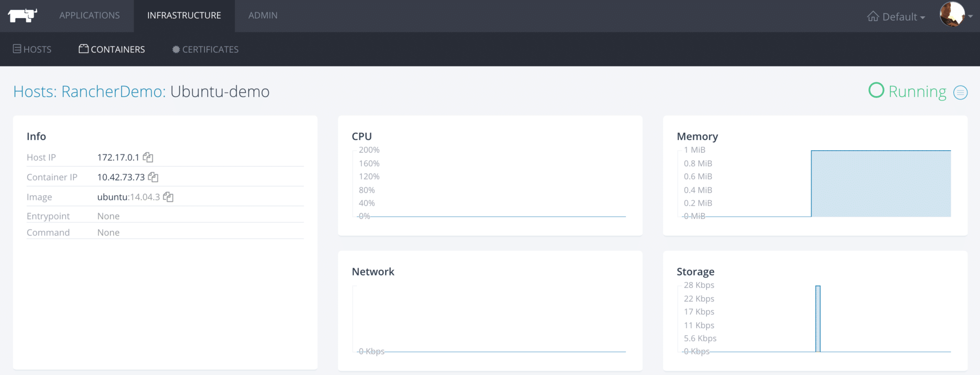Click the user avatar picture
980x375 pixels.
tap(952, 15)
